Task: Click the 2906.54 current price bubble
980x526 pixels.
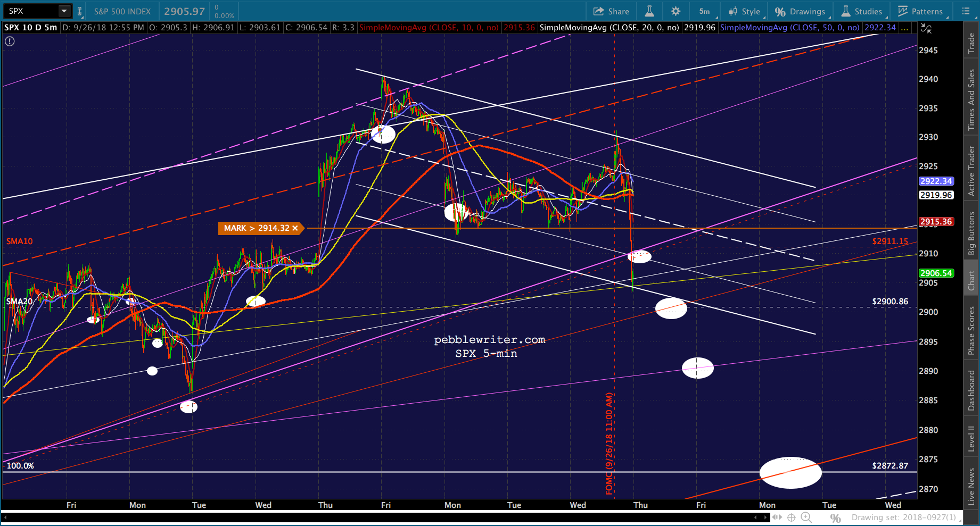Action: tap(936, 273)
